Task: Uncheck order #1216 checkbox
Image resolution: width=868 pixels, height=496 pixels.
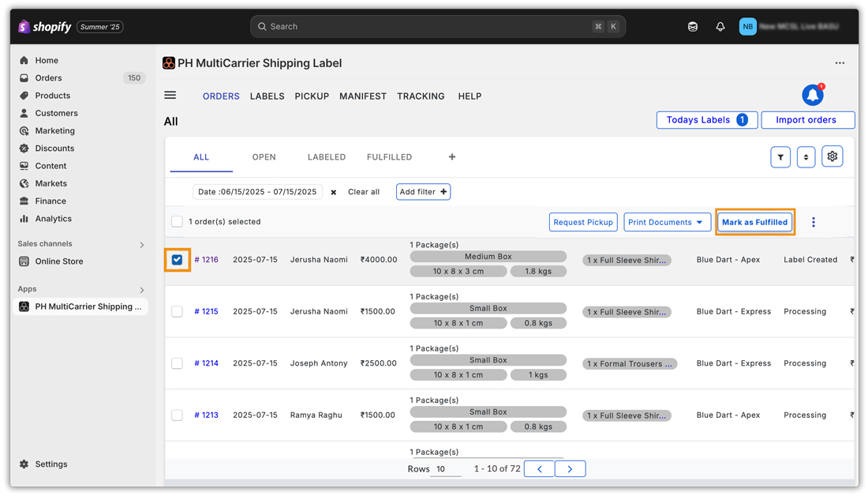Action: pyautogui.click(x=177, y=260)
